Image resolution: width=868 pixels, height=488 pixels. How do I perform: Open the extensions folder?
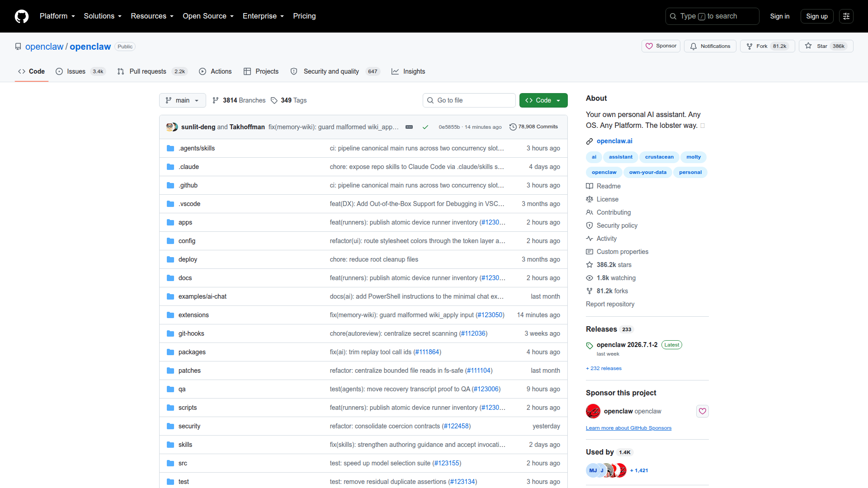193,315
